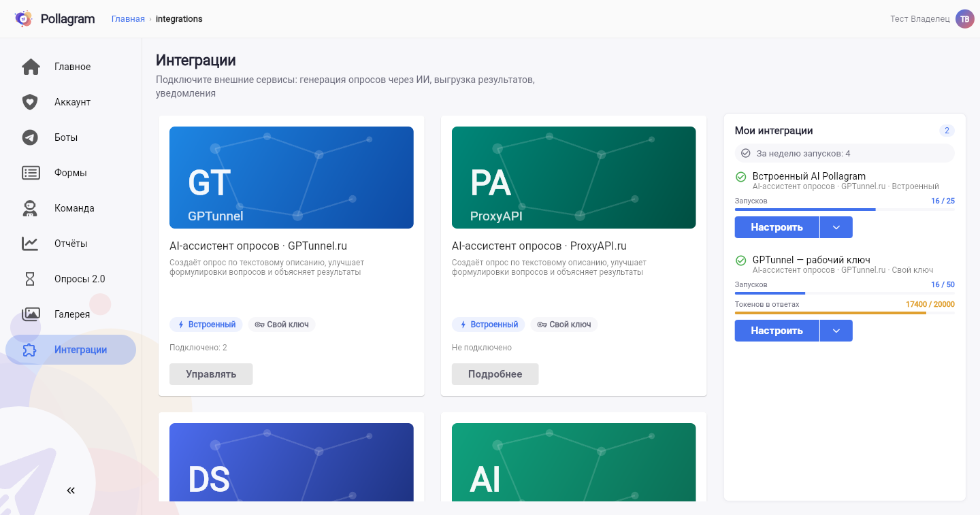Open Боты in the sidebar

[71, 137]
